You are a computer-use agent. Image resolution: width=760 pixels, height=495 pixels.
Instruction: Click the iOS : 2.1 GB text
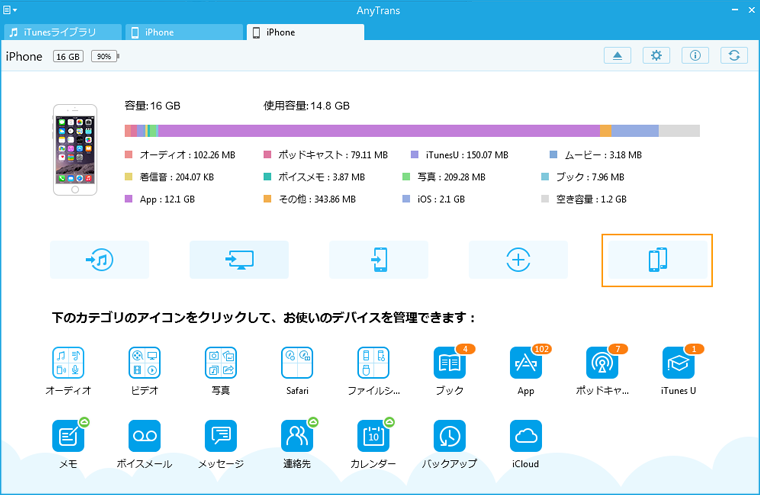click(441, 199)
